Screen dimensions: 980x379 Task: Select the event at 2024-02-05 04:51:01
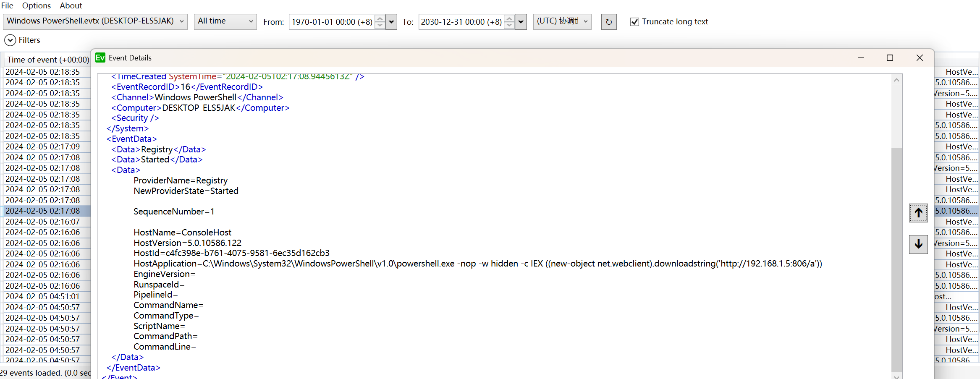[43, 296]
